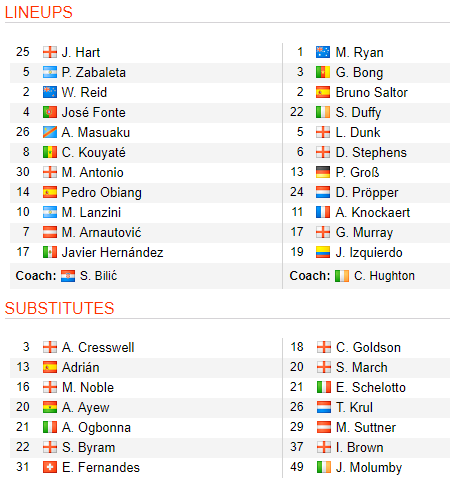
Task: Select Javier Hernández in the lineup
Action: coord(112,252)
